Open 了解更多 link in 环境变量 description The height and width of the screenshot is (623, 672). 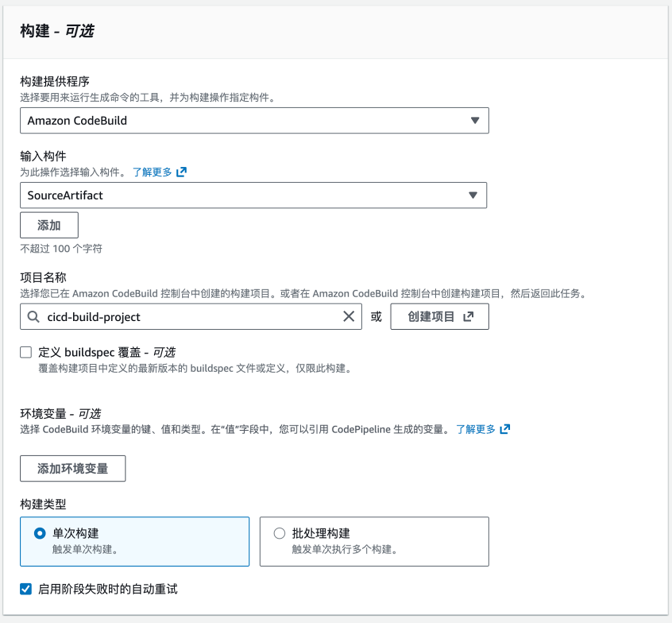[x=476, y=429]
